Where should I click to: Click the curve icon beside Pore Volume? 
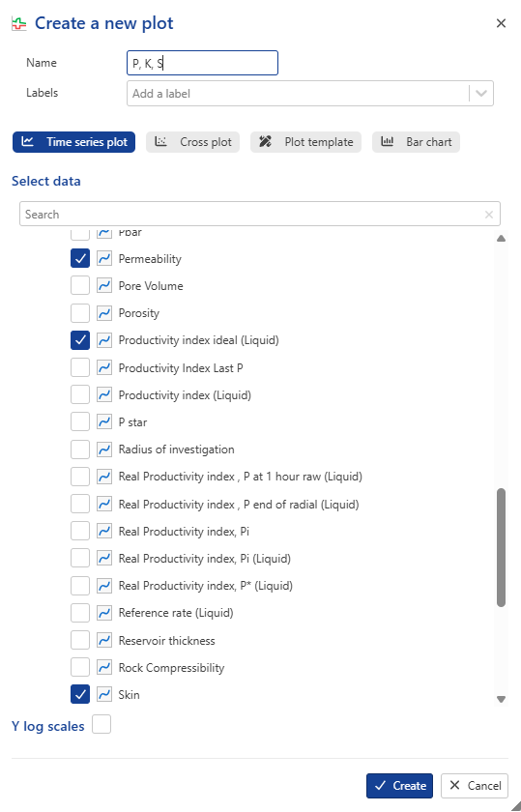click(x=104, y=285)
